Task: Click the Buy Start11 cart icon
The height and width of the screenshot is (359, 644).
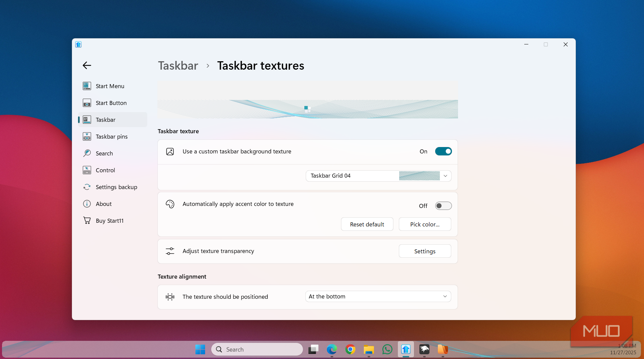Action: tap(87, 221)
